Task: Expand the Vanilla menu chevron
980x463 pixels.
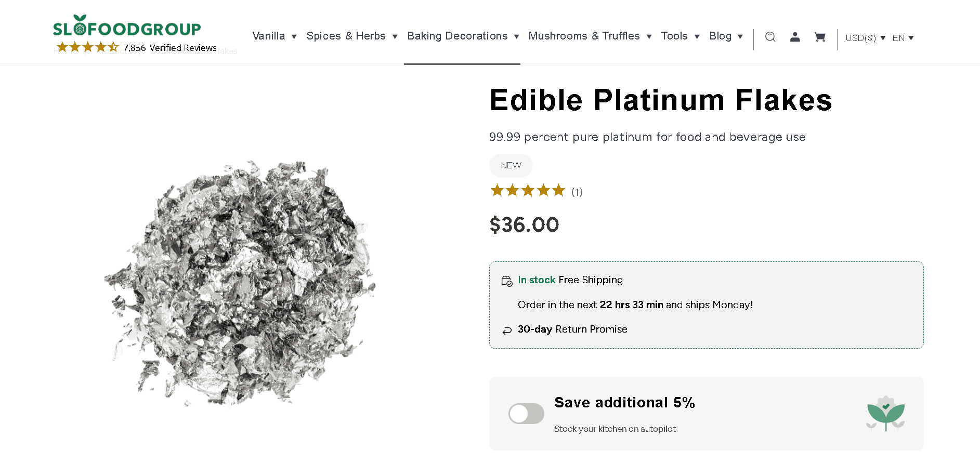Action: click(294, 36)
